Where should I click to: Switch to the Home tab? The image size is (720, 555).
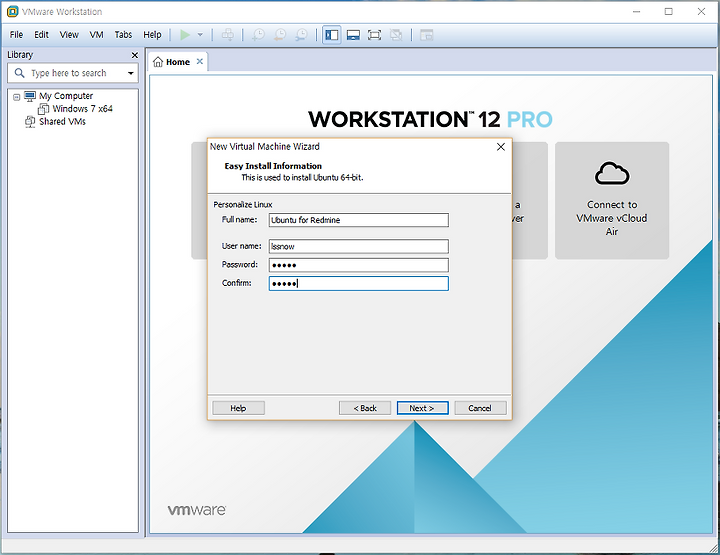[x=178, y=62]
